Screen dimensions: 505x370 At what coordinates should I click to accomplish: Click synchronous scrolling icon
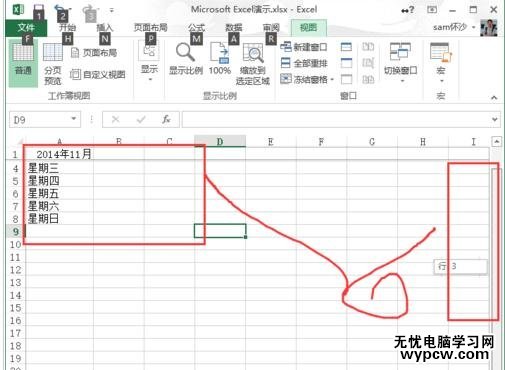click(x=368, y=63)
